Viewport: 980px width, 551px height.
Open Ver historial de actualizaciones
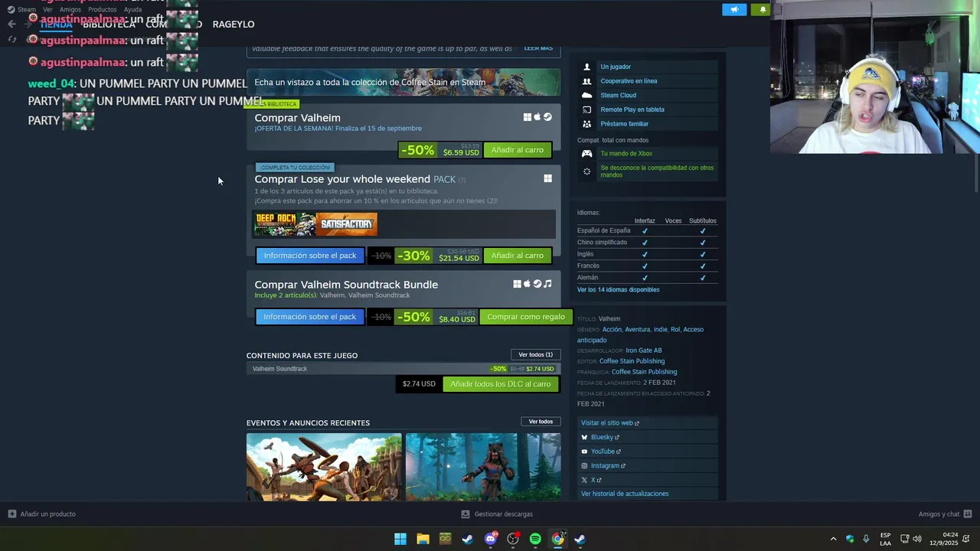click(625, 494)
